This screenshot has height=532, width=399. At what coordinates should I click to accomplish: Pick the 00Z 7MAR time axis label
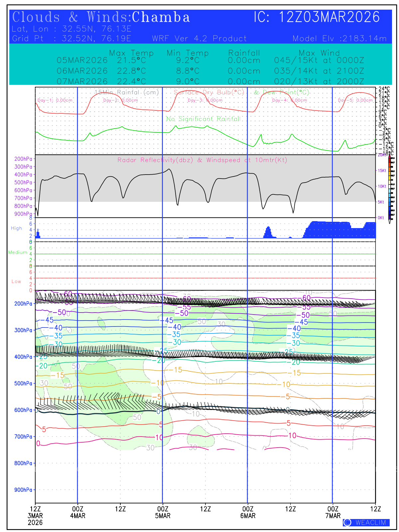click(x=333, y=512)
